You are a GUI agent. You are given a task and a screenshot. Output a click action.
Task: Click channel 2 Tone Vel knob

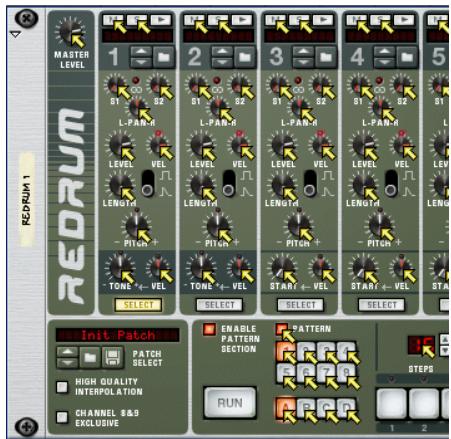[239, 268]
